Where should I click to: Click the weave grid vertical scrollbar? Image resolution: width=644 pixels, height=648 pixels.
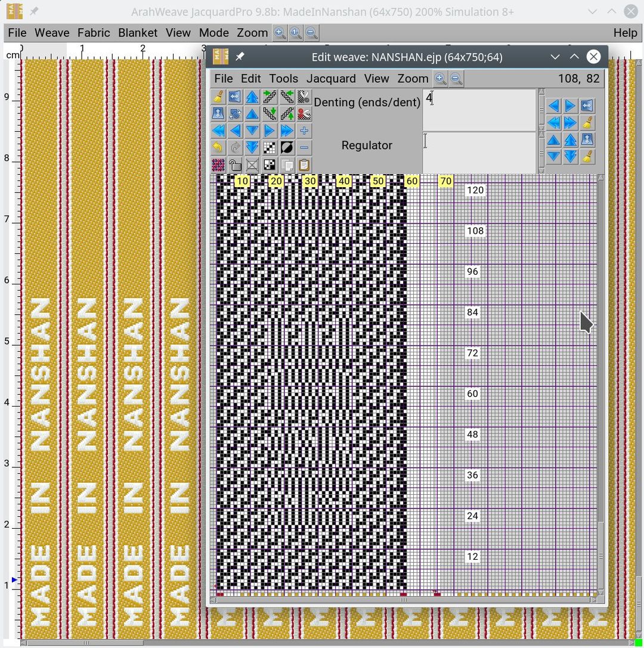pos(601,385)
